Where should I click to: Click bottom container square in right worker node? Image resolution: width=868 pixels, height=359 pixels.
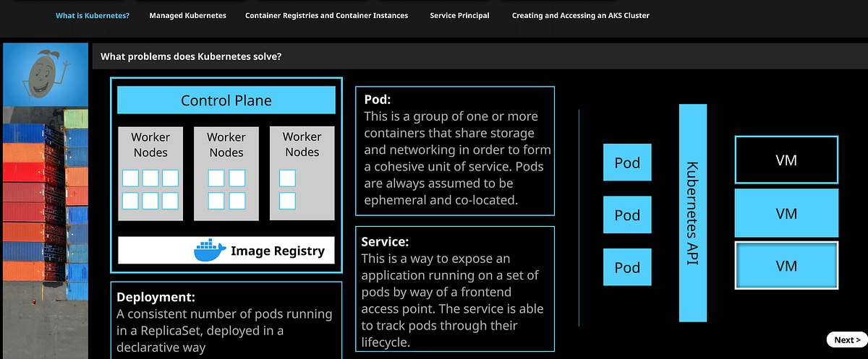287,201
